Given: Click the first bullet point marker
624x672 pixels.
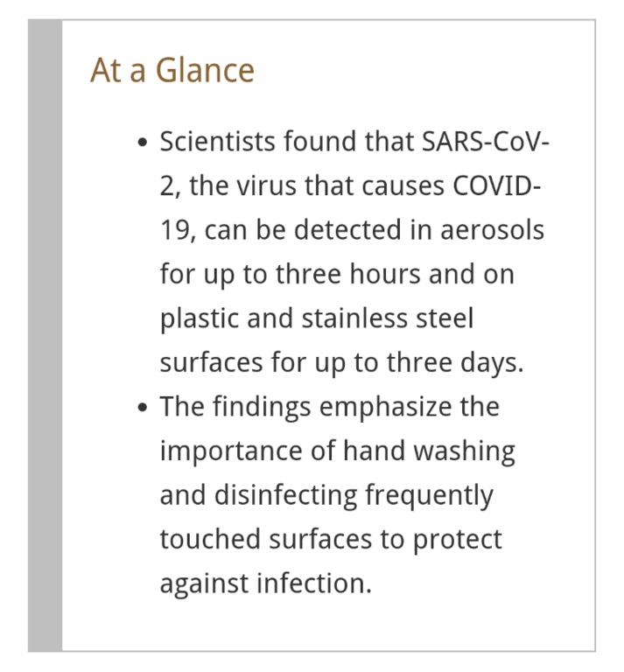Looking at the screenshot, I should (x=143, y=143).
